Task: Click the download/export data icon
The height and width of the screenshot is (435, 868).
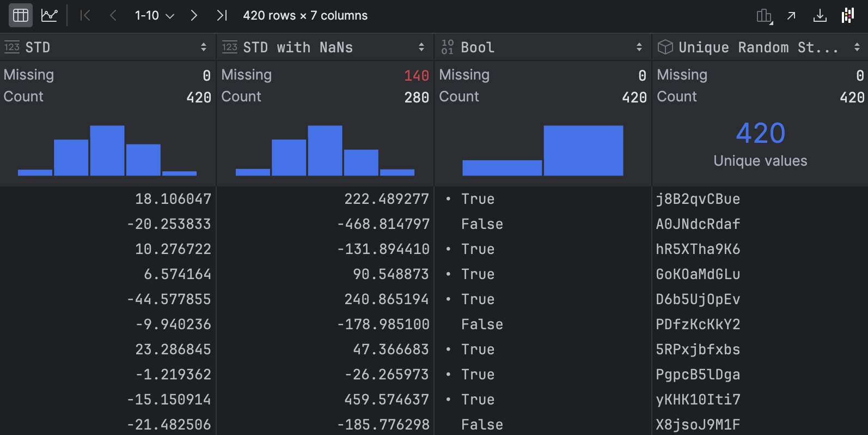Action: click(820, 16)
